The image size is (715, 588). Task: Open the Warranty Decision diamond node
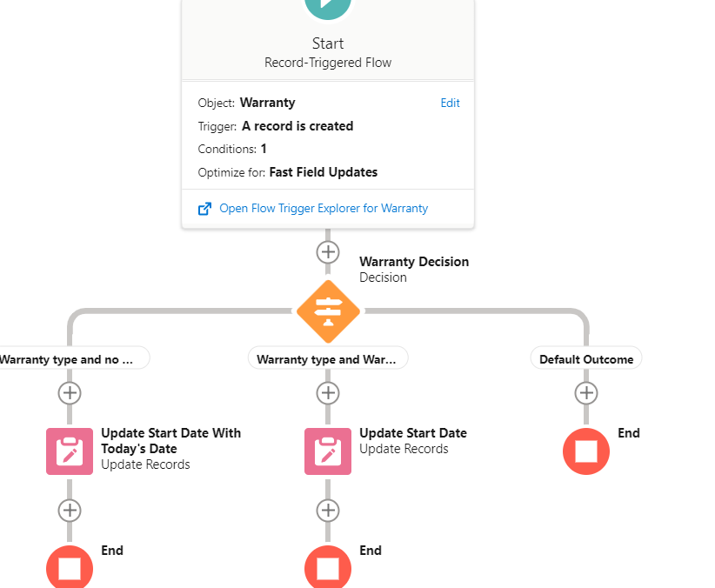click(328, 311)
